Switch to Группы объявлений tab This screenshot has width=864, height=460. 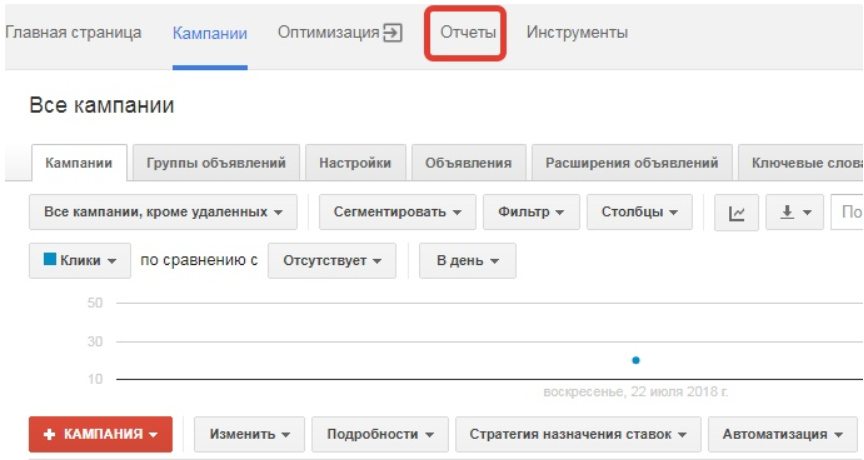[x=216, y=163]
